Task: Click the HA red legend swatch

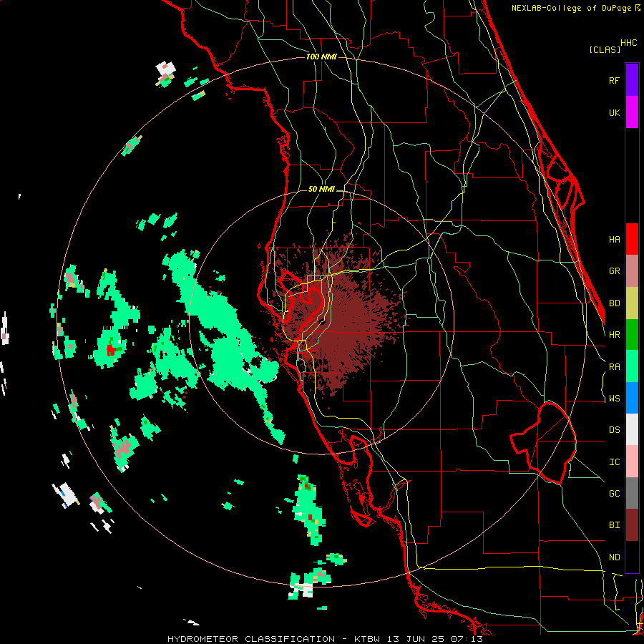Action: coord(632,239)
